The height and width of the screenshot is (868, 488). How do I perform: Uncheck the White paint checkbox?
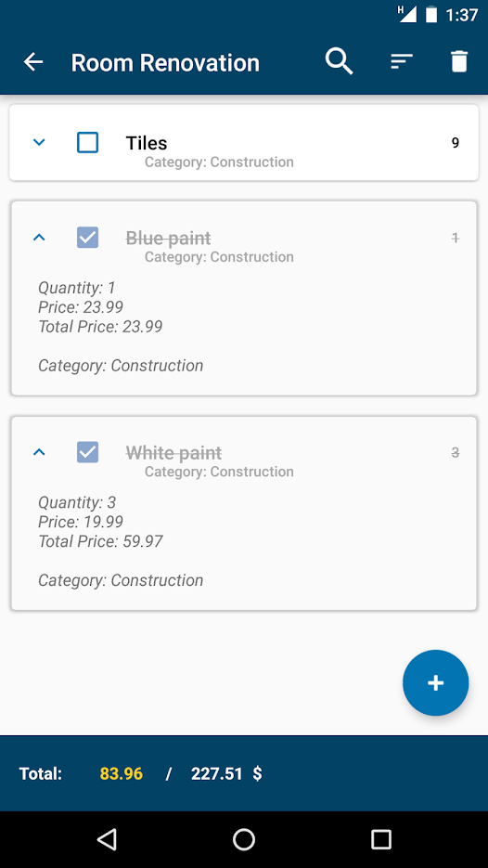(x=87, y=452)
